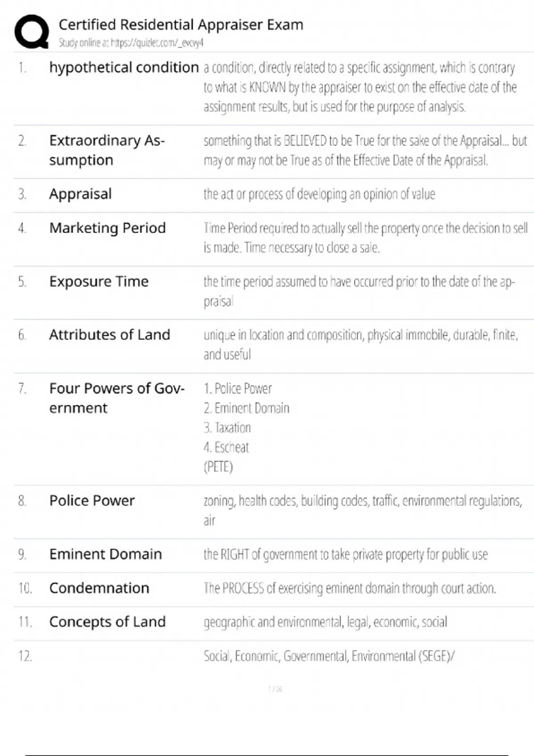Screen dimensions: 534x756
Task: Click the Eminent Domain term in row 9
Action: pos(105,554)
